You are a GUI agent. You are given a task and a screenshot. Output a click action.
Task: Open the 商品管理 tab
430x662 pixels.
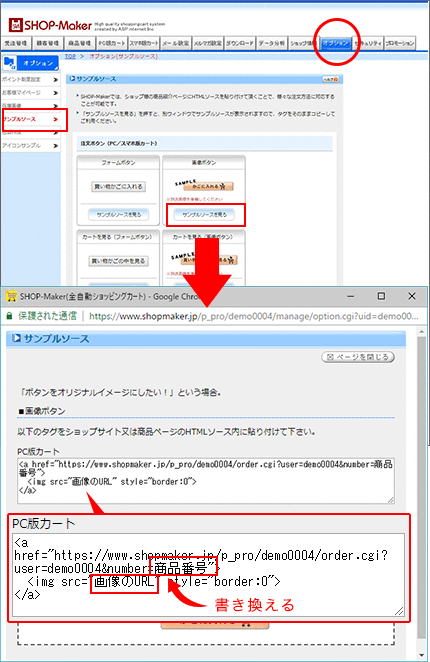[79, 43]
